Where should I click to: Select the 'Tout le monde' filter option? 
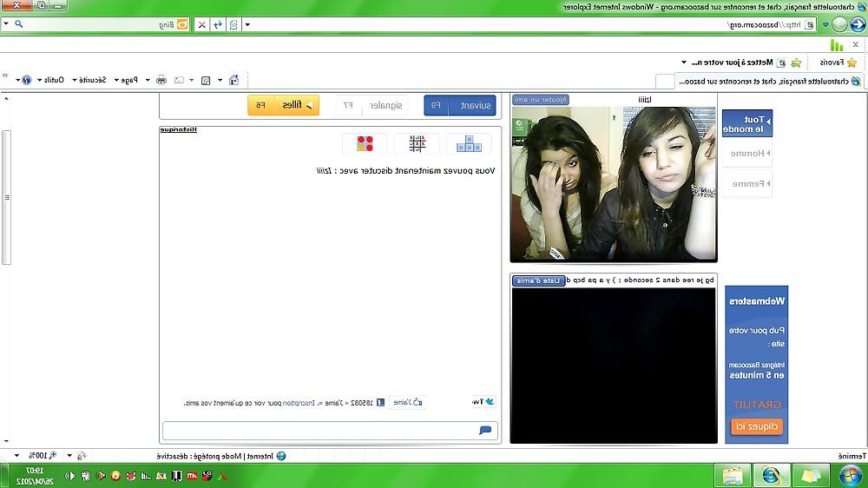click(x=746, y=123)
